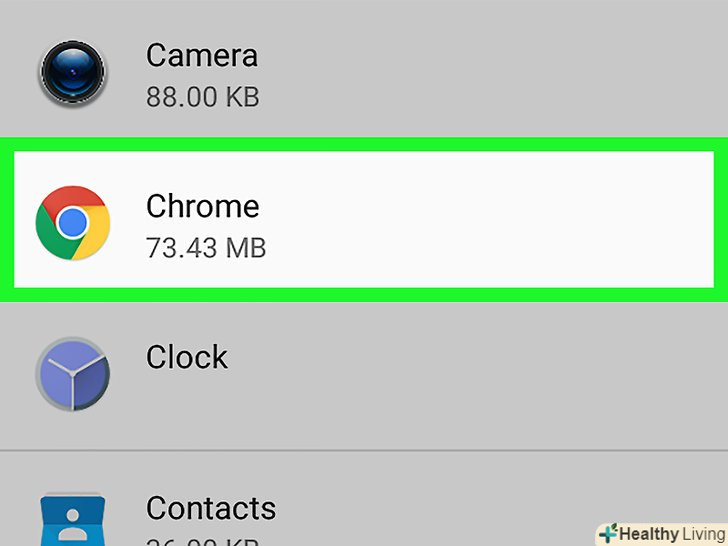Tap empty space right of Contacts label
Image resolution: width=728 pixels, height=546 pixels.
pos(450,500)
